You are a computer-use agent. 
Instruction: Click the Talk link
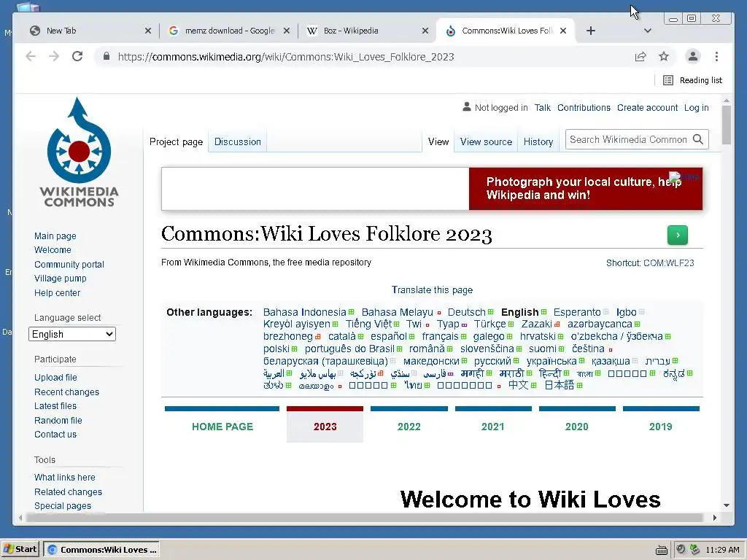click(542, 108)
